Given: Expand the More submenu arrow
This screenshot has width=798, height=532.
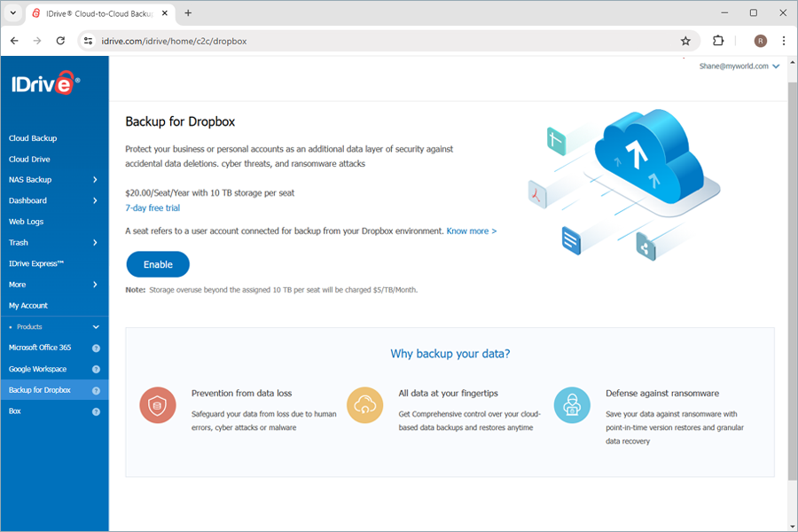Looking at the screenshot, I should click(95, 285).
